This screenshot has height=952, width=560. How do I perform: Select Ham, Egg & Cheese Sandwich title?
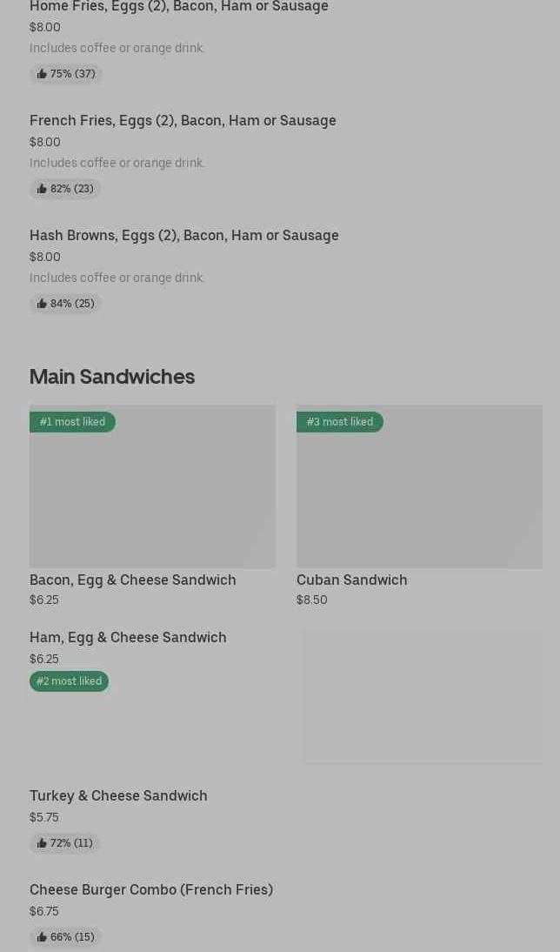128,637
